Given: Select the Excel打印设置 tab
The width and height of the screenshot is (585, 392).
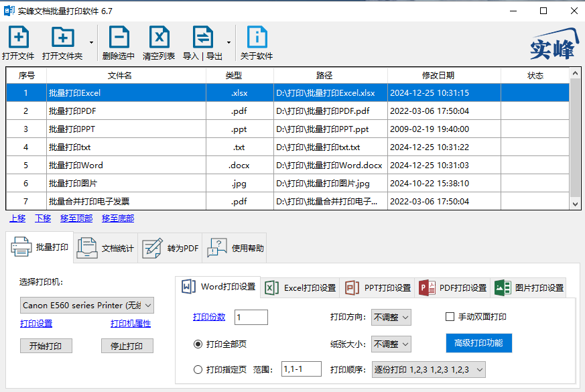Looking at the screenshot, I should (x=300, y=288).
